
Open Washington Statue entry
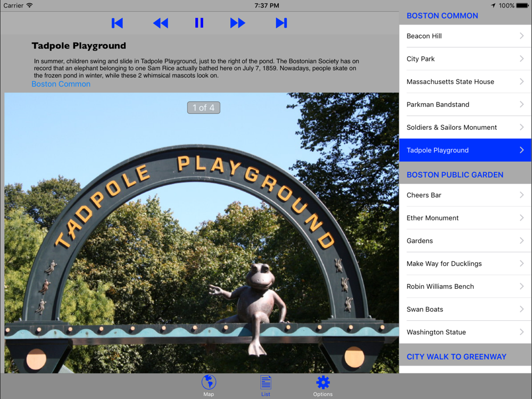(x=465, y=332)
